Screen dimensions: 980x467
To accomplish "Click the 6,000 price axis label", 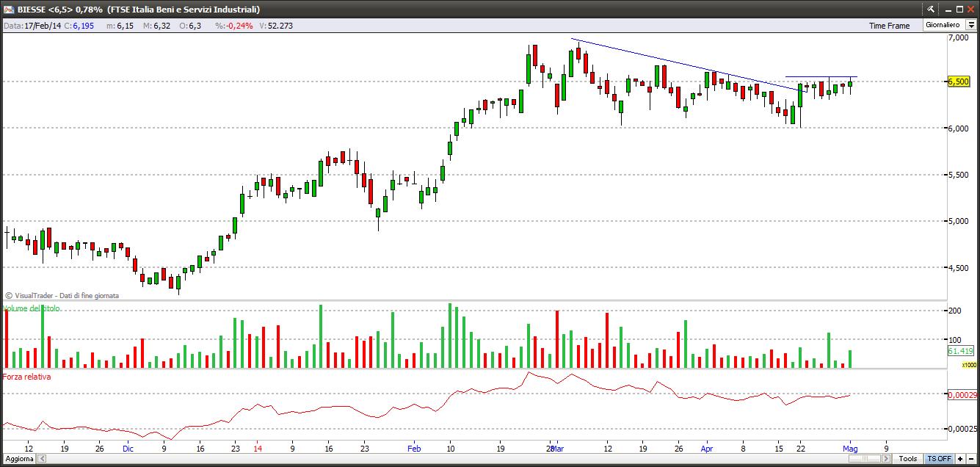I will (958, 128).
